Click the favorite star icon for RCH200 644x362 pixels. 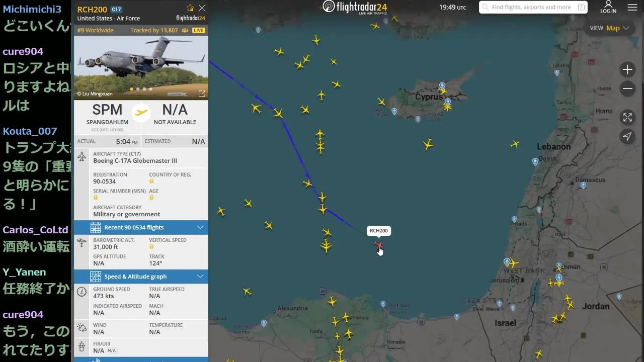[190, 8]
